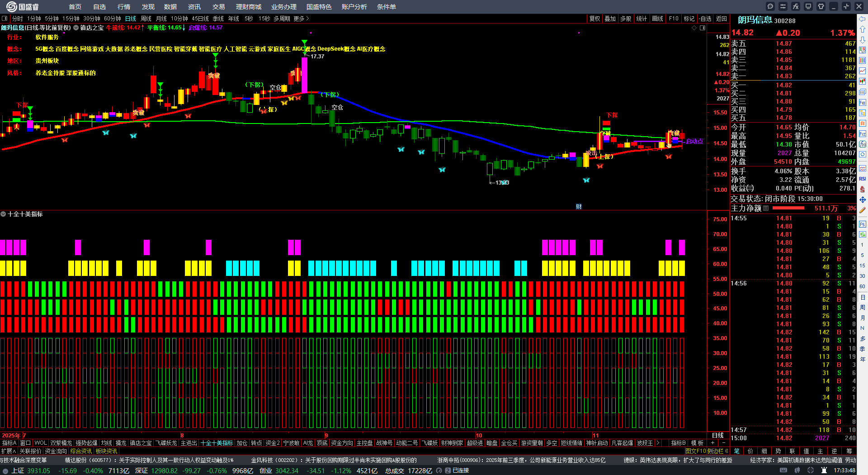Toggle the diamond marker icon above chart
The image size is (868, 475).
tap(694, 28)
